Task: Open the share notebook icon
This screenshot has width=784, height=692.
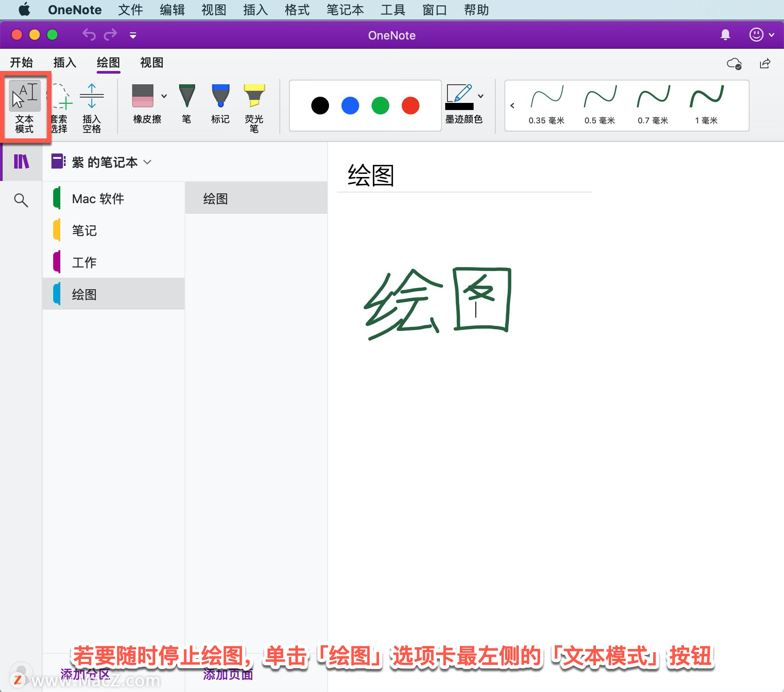Action: coord(765,64)
